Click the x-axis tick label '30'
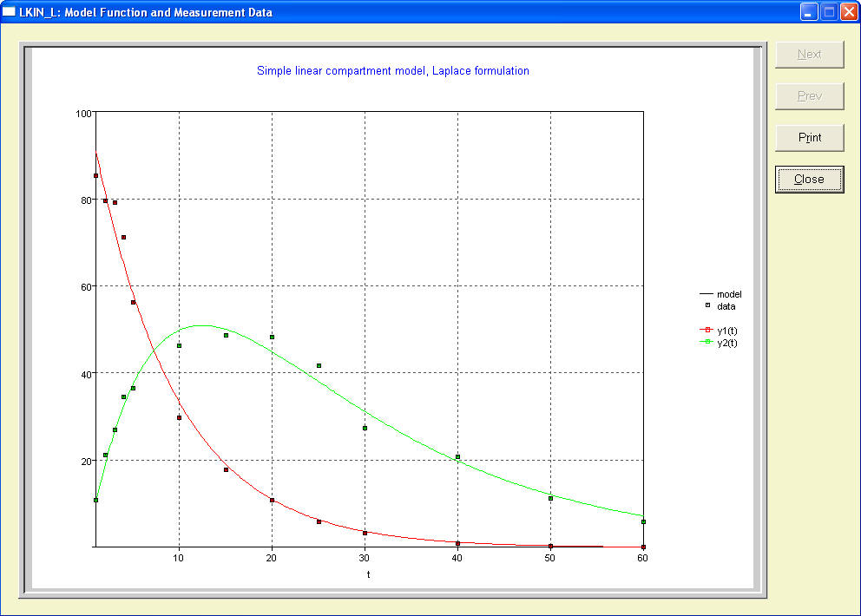Screen dimensions: 861x616 point(365,560)
